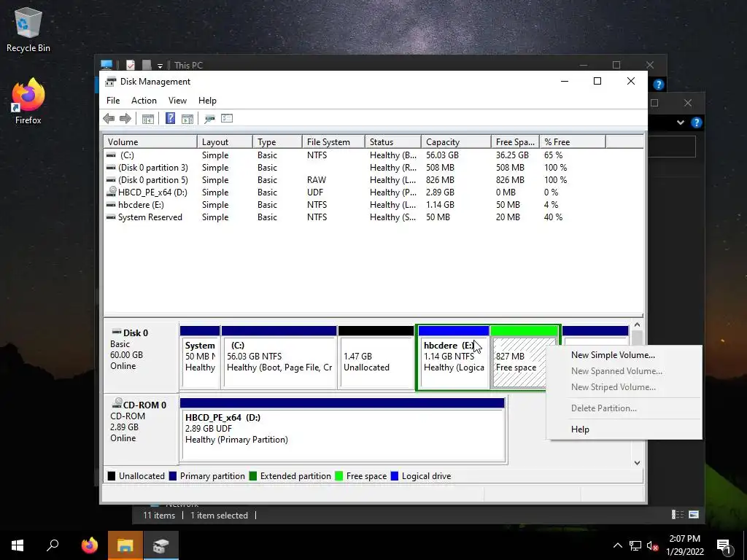Click help icon next to ribbon chevron in rear window
The height and width of the screenshot is (560, 747).
tap(696, 122)
